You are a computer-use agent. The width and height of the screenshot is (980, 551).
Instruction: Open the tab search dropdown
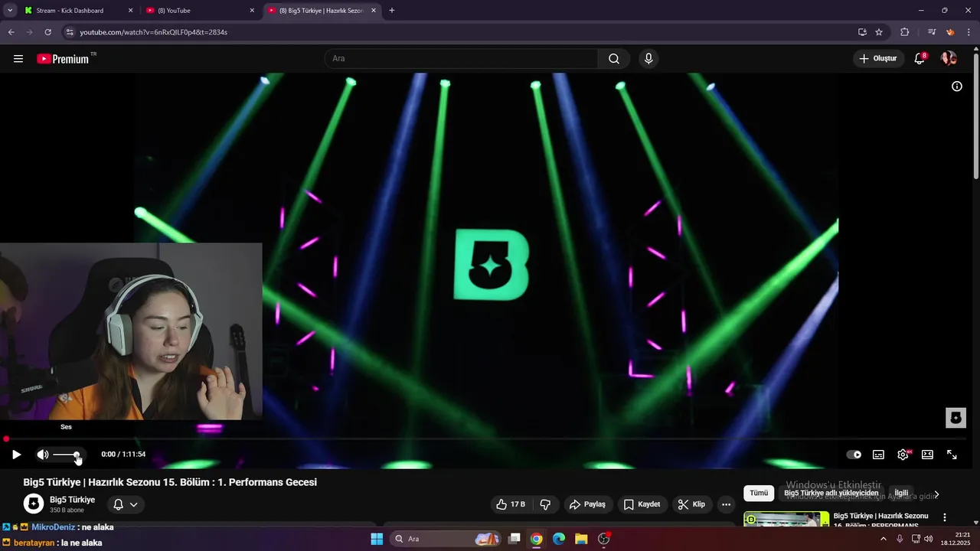10,11
